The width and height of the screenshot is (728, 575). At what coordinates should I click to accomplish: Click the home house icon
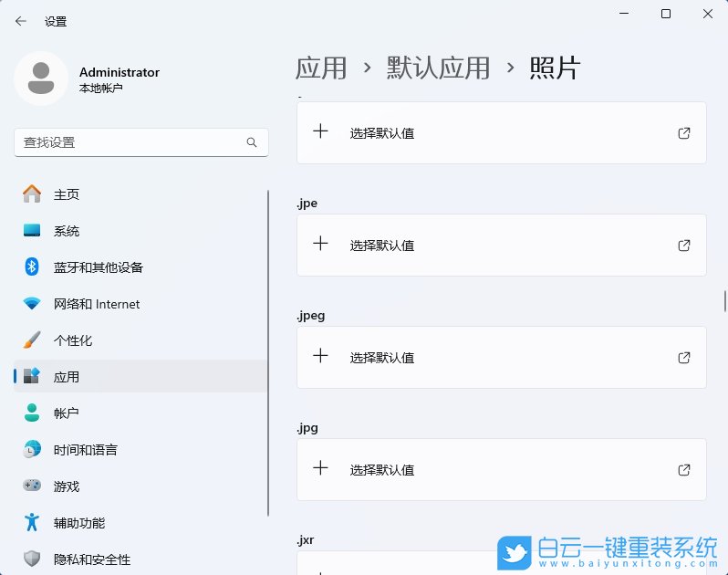[32, 193]
